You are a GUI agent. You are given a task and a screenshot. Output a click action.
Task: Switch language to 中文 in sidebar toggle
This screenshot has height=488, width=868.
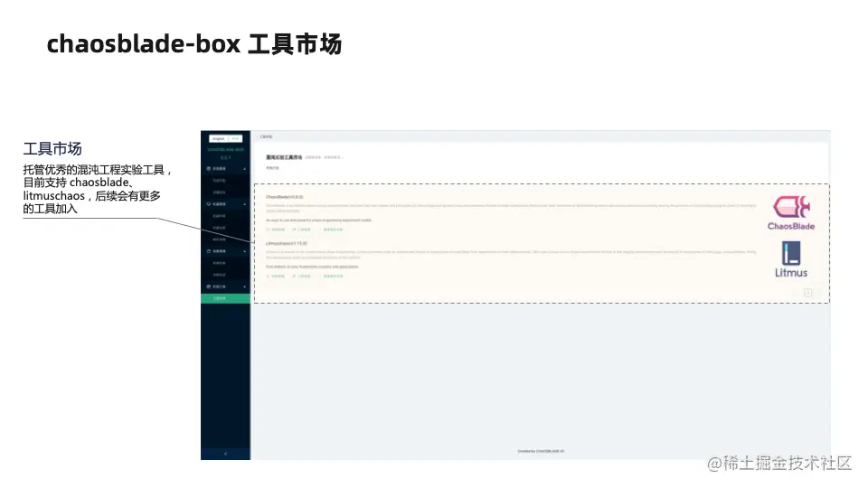[x=235, y=138]
